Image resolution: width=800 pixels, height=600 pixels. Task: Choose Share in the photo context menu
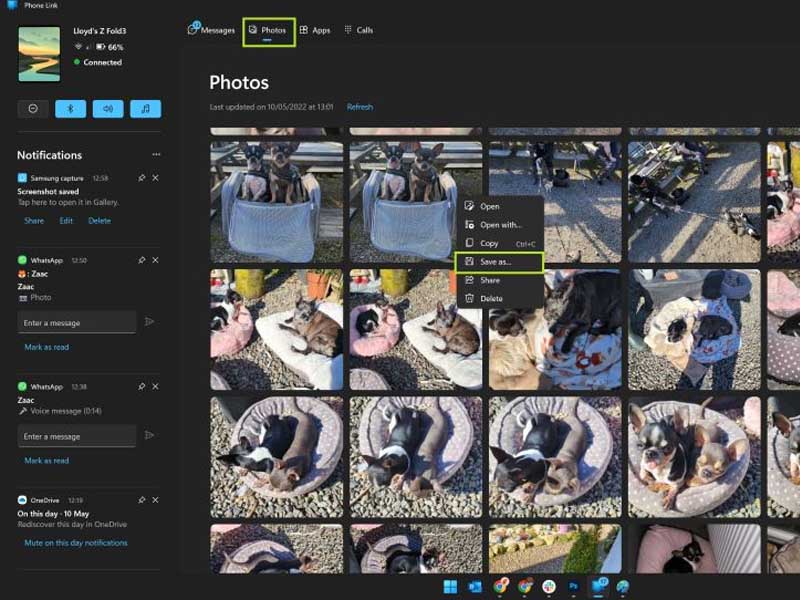coord(500,280)
